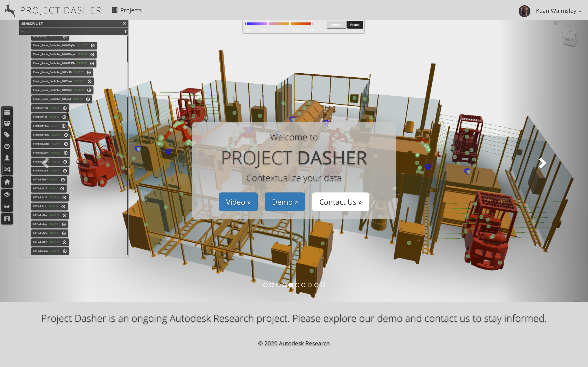
Task: Click the shuffle arrows icon in sidebar
Action: (x=7, y=169)
